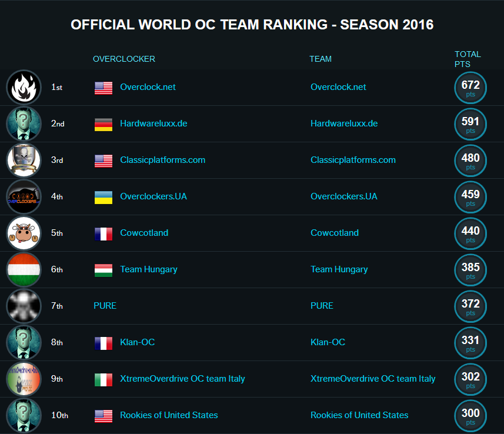Open Cowcotland team link
The image size is (504, 434).
(335, 233)
